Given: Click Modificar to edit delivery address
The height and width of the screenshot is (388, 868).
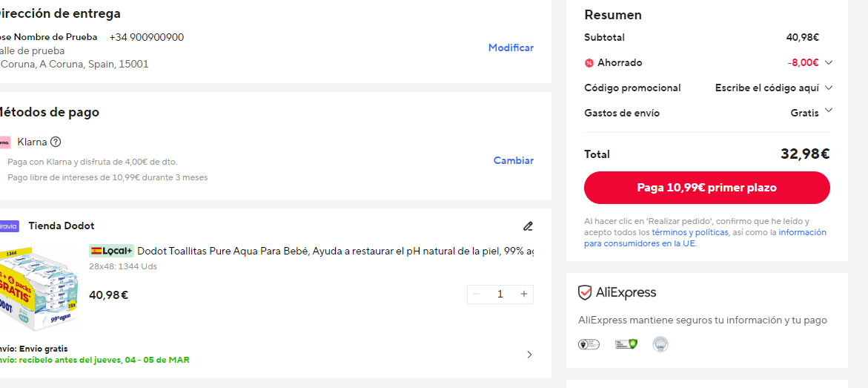Looking at the screenshot, I should click(x=511, y=47).
